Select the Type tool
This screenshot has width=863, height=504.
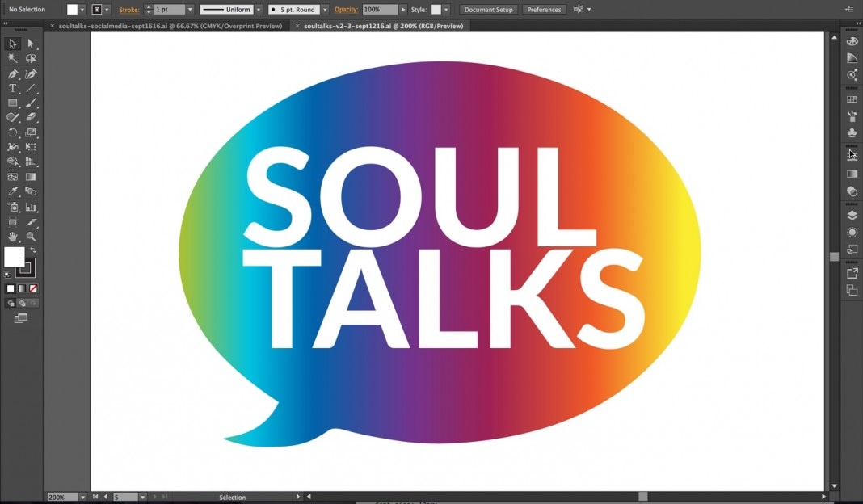coord(13,88)
